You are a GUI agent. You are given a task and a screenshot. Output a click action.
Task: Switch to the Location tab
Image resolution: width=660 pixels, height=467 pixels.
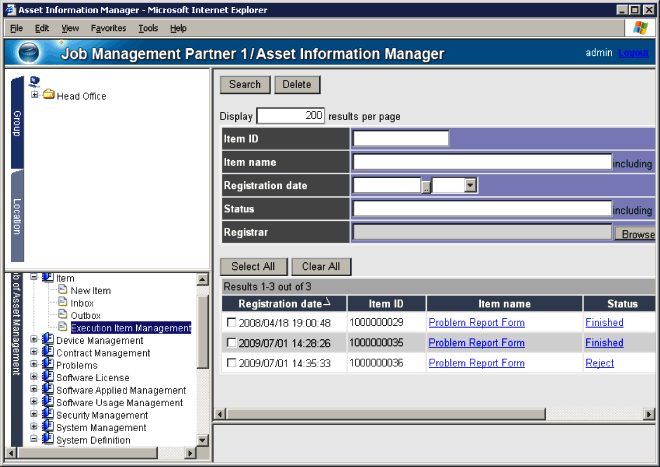(17, 216)
